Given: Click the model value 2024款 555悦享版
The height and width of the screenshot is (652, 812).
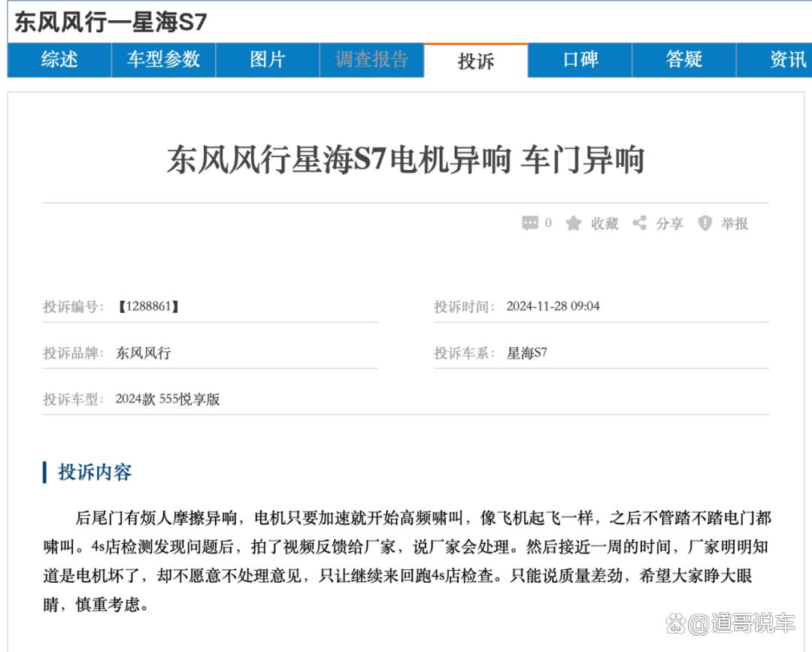Looking at the screenshot, I should pyautogui.click(x=168, y=399).
